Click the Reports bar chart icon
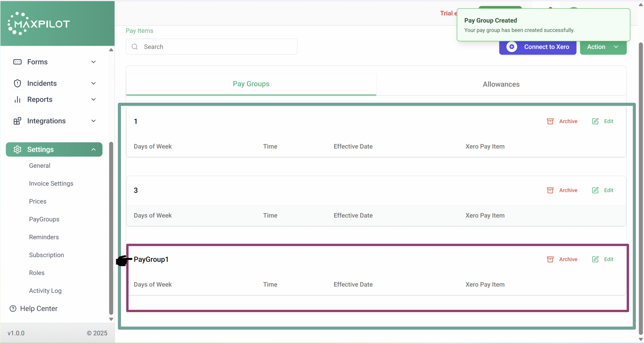Viewport: 644px width, 344px height. [17, 100]
